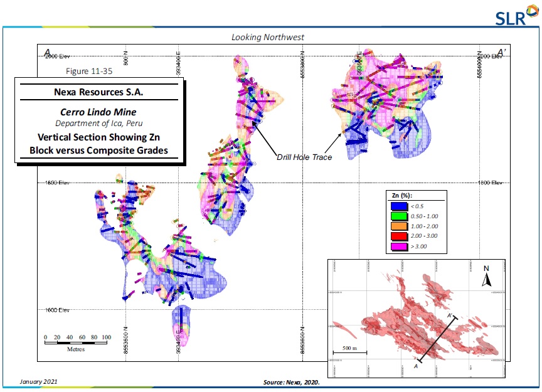542x392 pixels.
Task: Click 'Cerro Lindo Mine' text
Action: click(98, 112)
